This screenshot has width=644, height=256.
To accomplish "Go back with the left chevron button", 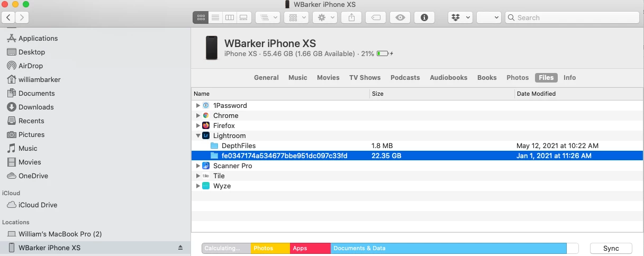I will pos(9,17).
